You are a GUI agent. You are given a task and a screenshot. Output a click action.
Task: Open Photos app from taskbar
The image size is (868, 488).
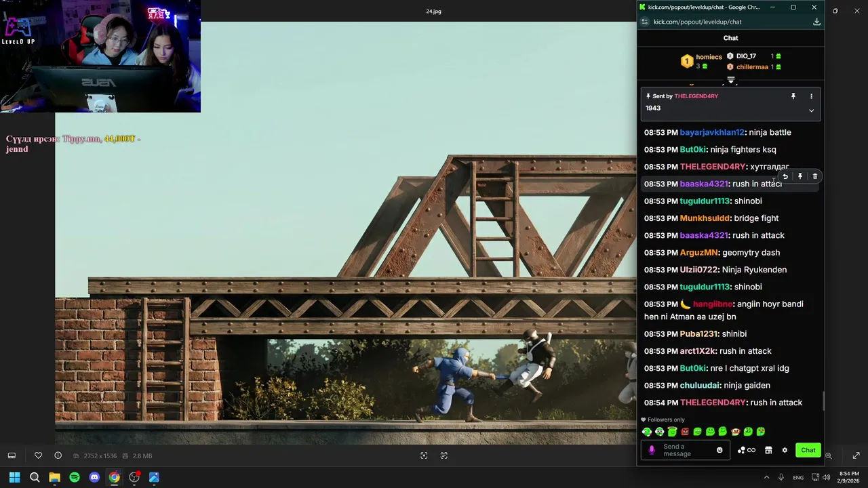tap(154, 477)
